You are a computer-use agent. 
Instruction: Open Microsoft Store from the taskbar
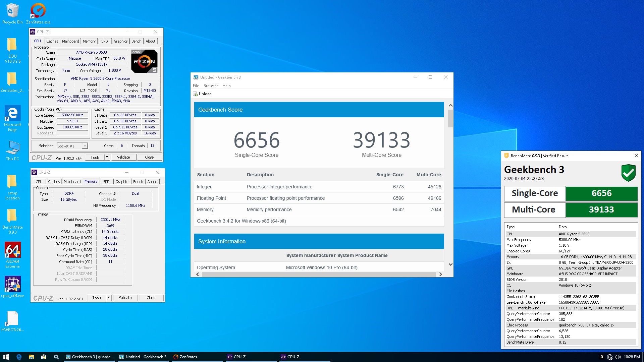44,357
